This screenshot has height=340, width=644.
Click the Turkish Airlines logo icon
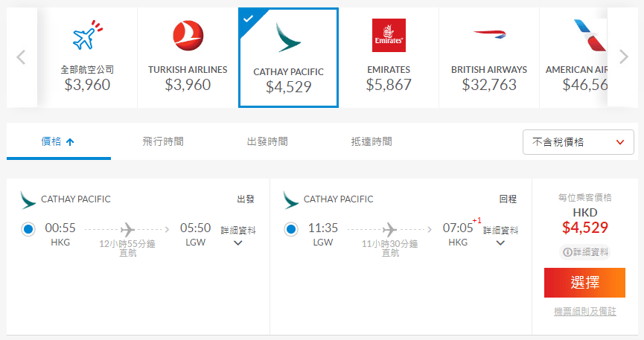[188, 36]
